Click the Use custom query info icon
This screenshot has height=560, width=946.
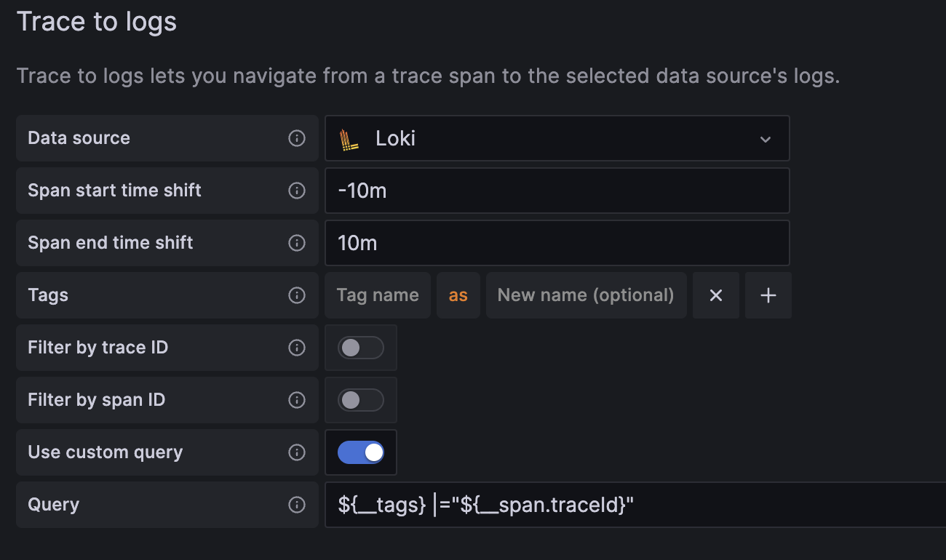(297, 452)
